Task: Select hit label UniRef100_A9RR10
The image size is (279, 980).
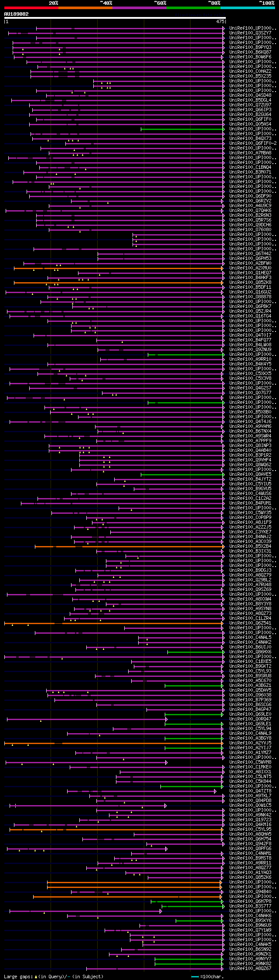Action: (250, 359)
